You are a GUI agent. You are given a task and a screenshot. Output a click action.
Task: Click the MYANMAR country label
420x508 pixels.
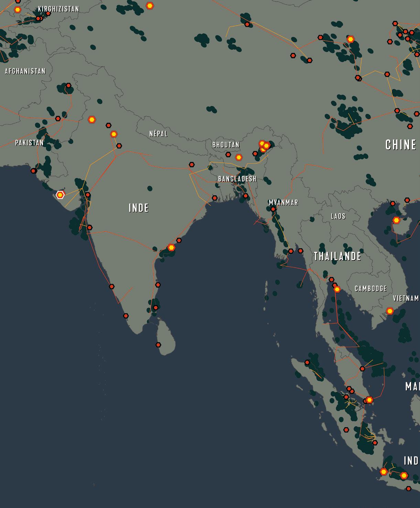pos(283,203)
